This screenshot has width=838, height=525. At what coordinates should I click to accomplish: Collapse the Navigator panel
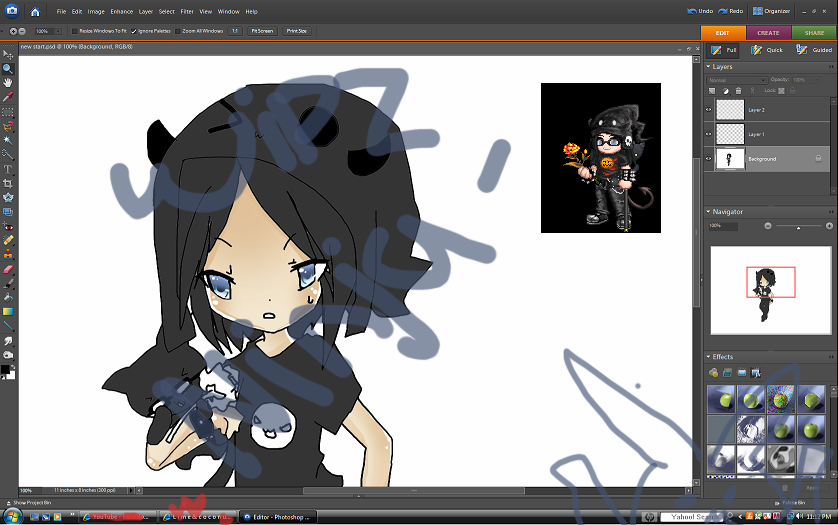coord(708,212)
